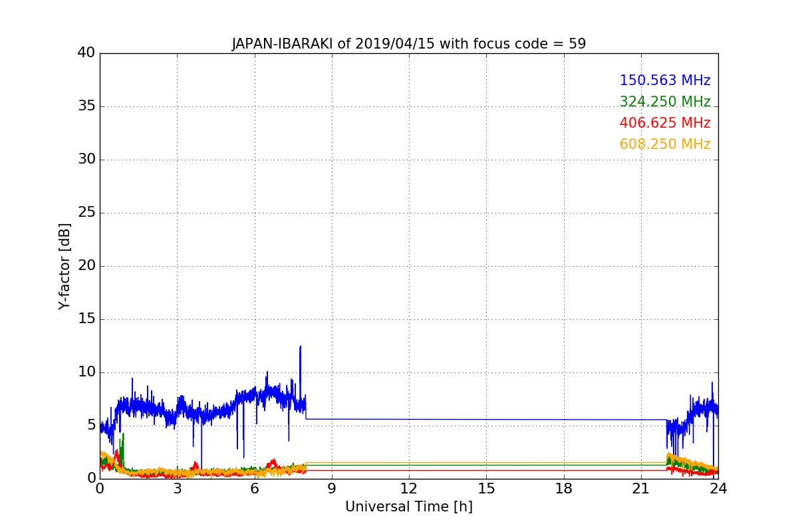Click the y-axis tick label 40
798x532 pixels.
click(x=86, y=53)
